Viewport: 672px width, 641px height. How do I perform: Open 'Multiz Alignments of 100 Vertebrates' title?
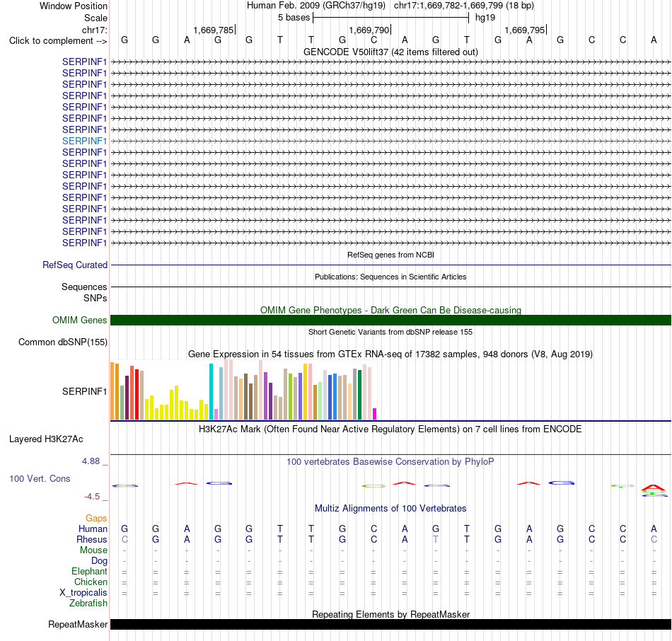(390, 509)
